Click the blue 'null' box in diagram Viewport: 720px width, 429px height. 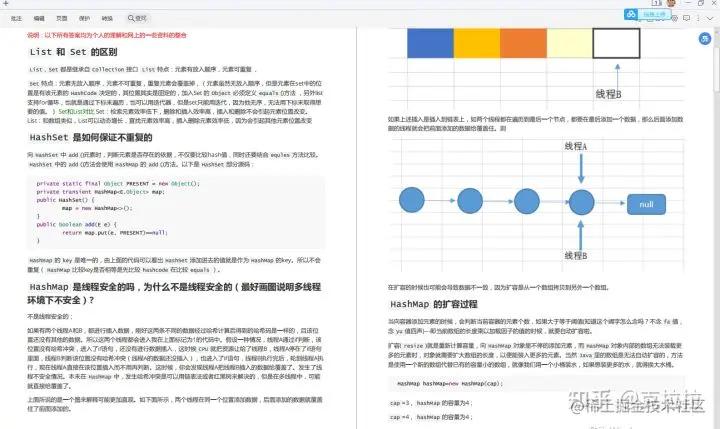click(647, 204)
